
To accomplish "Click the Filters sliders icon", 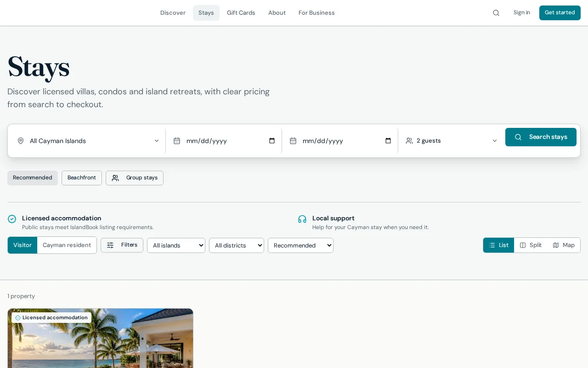I will click(x=110, y=245).
